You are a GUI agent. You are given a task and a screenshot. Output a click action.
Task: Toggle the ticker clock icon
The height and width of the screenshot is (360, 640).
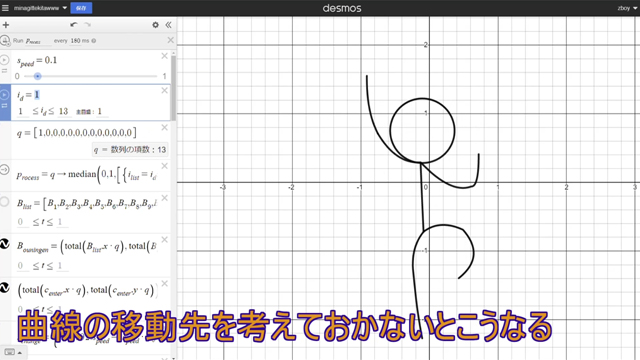(x=5, y=40)
